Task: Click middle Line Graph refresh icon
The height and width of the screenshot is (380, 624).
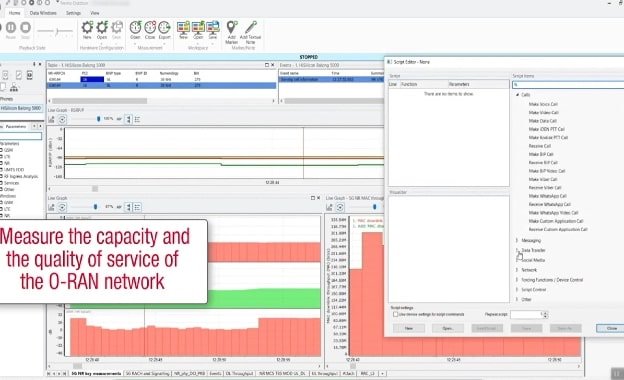Action: pyautogui.click(x=62, y=207)
